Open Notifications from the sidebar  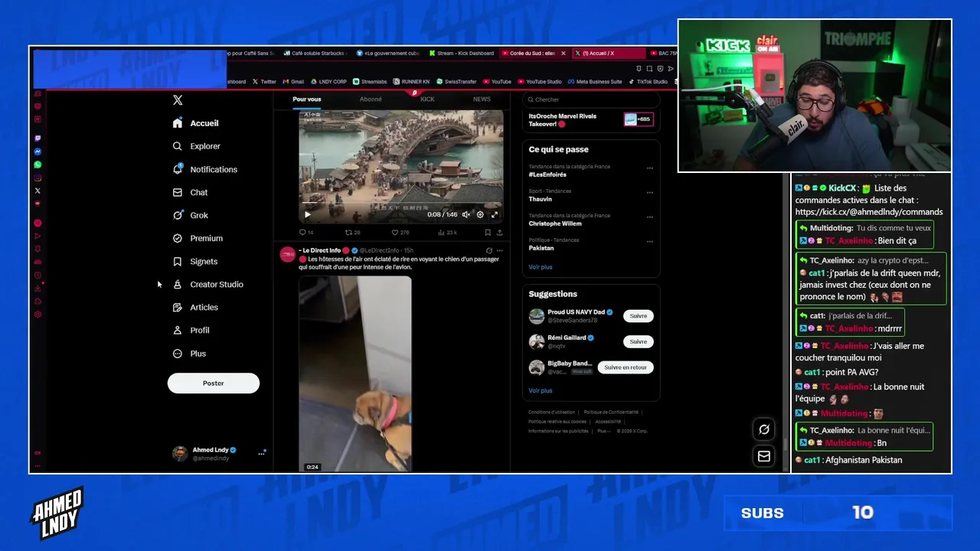coord(205,169)
